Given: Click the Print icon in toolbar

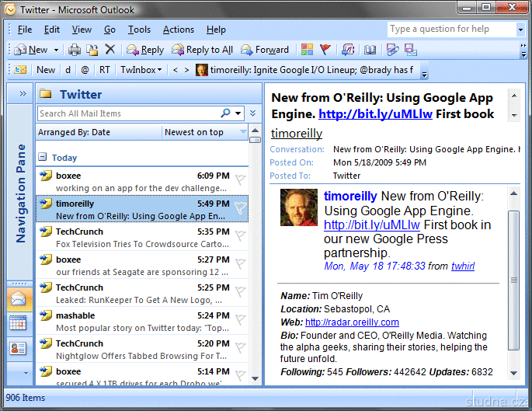Looking at the screenshot, I should (75, 50).
